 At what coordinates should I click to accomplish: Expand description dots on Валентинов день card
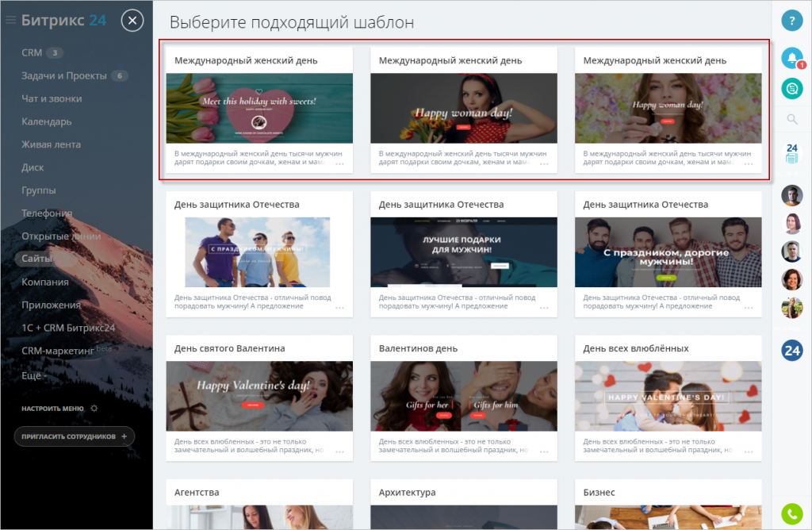tap(544, 451)
